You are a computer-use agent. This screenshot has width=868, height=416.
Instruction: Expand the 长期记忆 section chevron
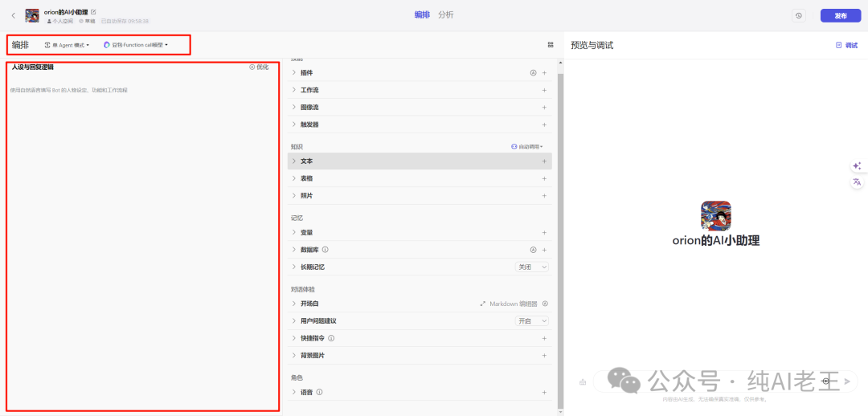[294, 267]
